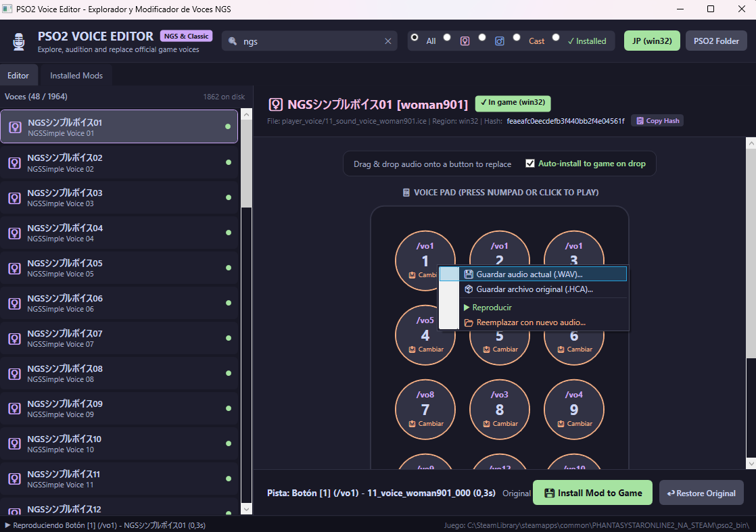Image resolution: width=756 pixels, height=532 pixels.
Task: Click the Pista: Botón [1] track label
Action: pyautogui.click(x=381, y=493)
